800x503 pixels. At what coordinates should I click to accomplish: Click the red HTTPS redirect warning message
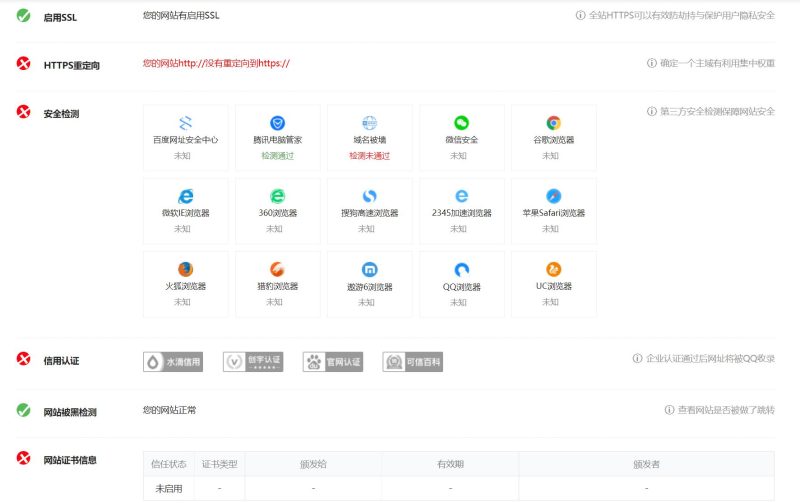216,63
